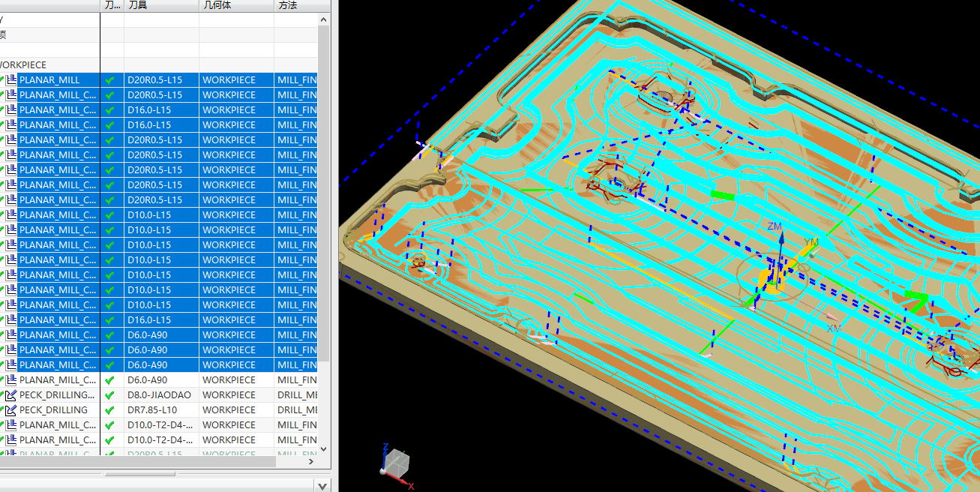Click the 方法 column header

click(301, 5)
